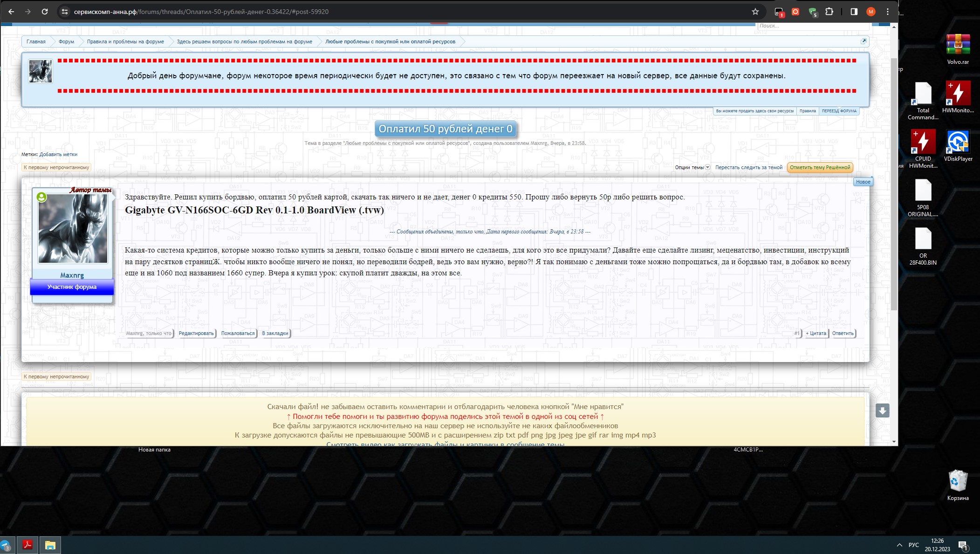Screen dimensions: 980x554
Task: Expand the 'Опции темы' dropdown
Action: tap(692, 167)
